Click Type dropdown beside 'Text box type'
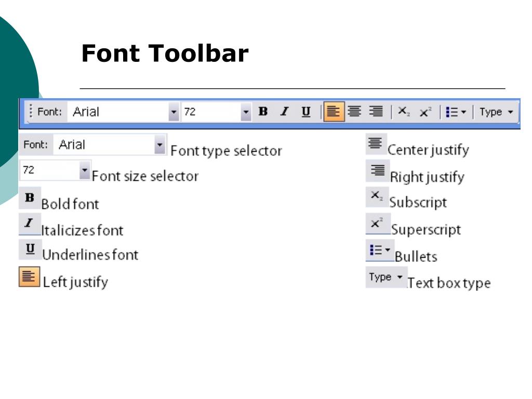 tap(386, 277)
